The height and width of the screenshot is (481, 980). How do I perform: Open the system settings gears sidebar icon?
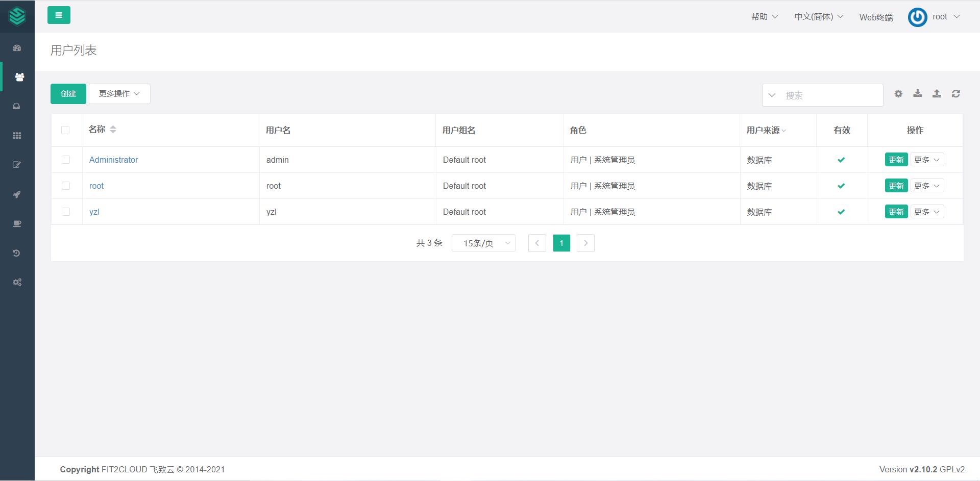17,282
